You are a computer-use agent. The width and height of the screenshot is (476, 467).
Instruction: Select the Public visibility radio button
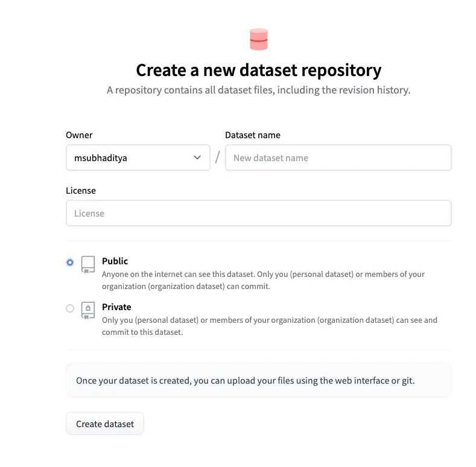tap(70, 262)
